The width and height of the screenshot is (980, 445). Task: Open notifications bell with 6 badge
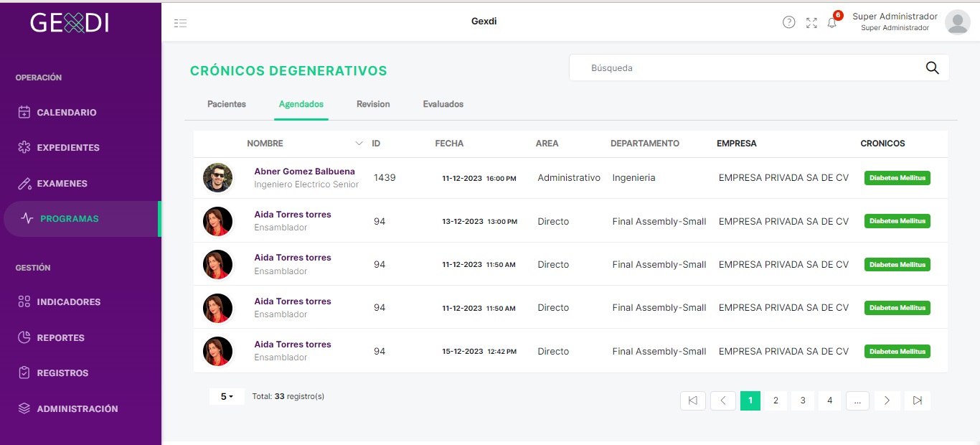(x=832, y=22)
